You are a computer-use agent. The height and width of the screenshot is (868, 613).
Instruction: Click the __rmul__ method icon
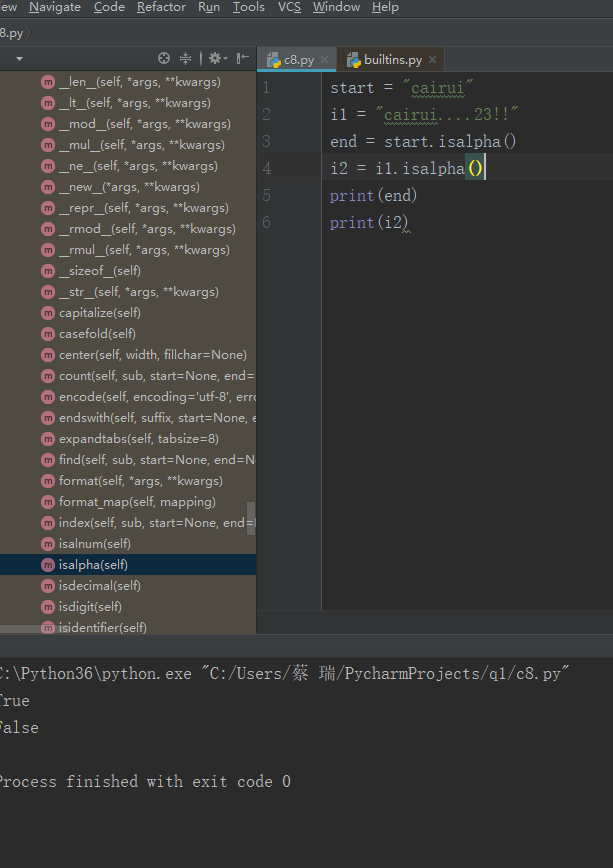[48, 250]
